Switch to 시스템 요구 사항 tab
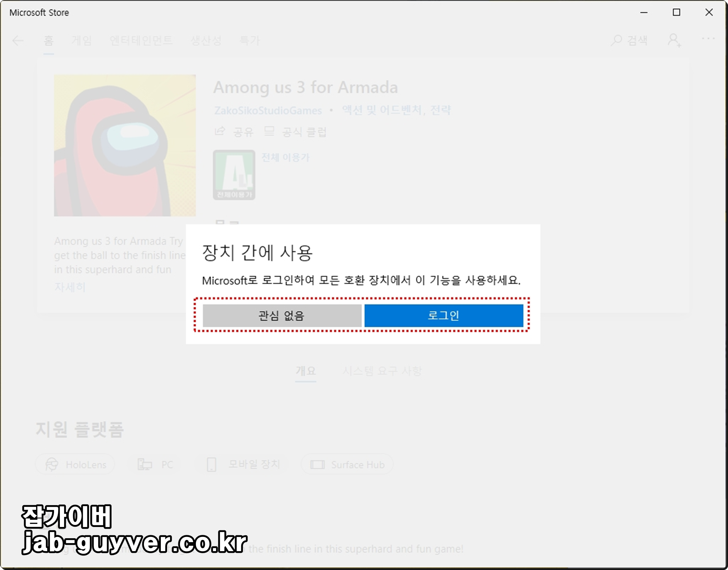This screenshot has width=728, height=570. [x=382, y=371]
